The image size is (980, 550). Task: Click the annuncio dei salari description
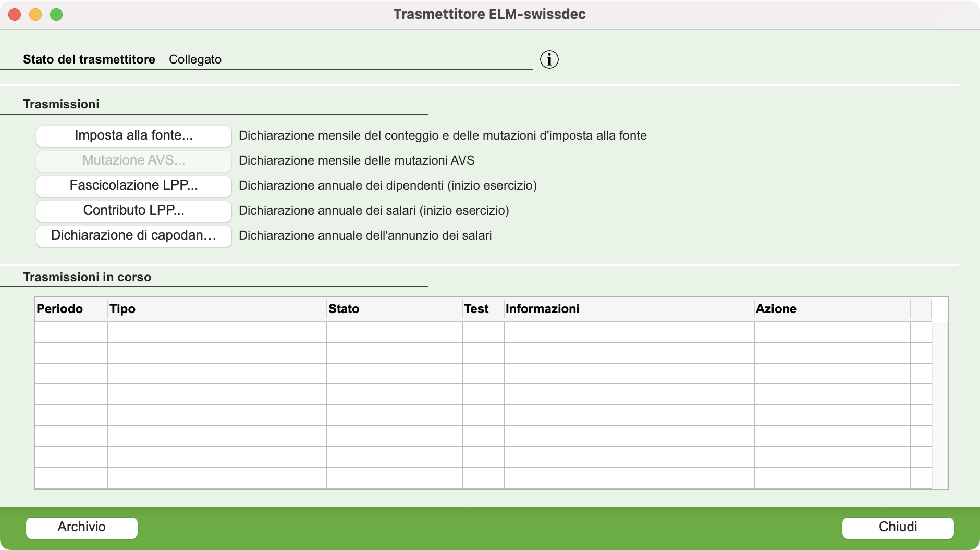pyautogui.click(x=365, y=235)
